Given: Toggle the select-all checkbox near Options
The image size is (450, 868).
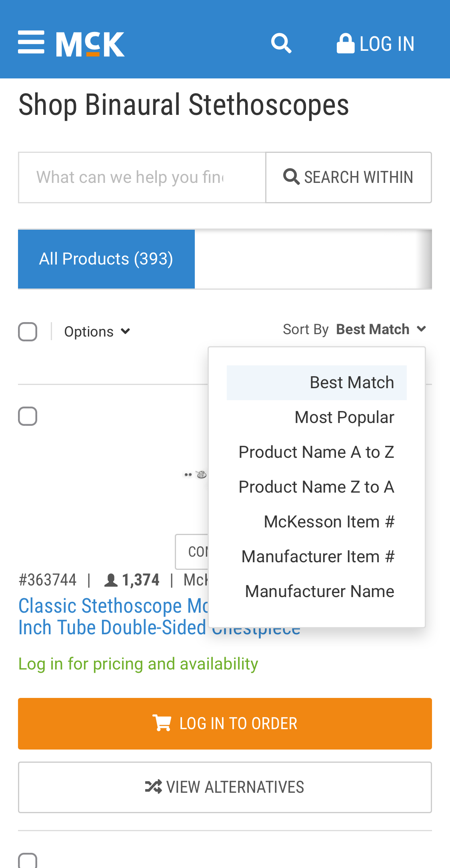Looking at the screenshot, I should point(28,331).
